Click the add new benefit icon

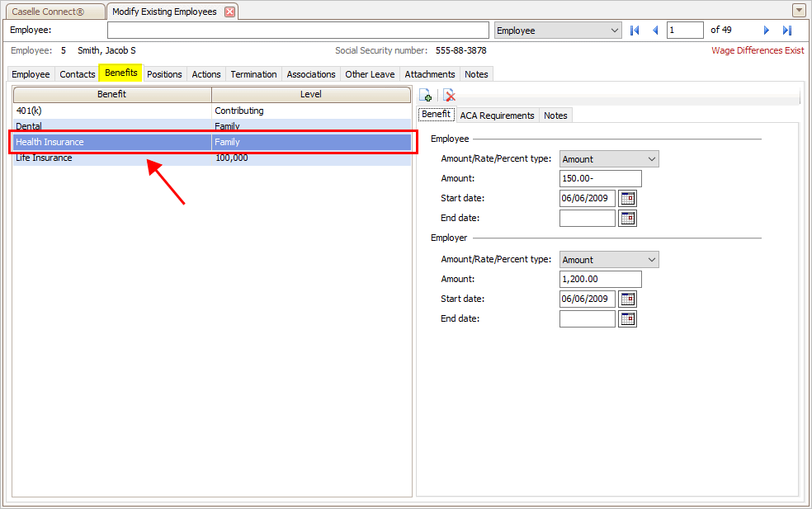pyautogui.click(x=426, y=96)
